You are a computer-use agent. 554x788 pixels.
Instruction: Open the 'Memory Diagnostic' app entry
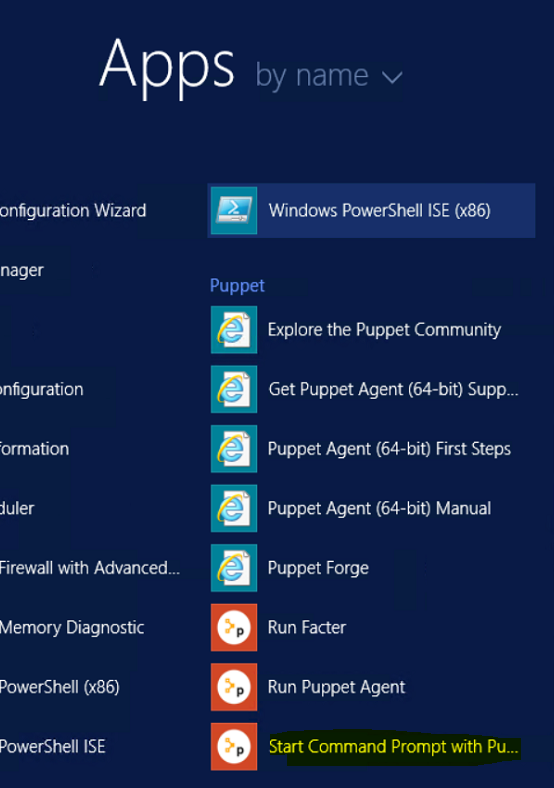point(72,628)
